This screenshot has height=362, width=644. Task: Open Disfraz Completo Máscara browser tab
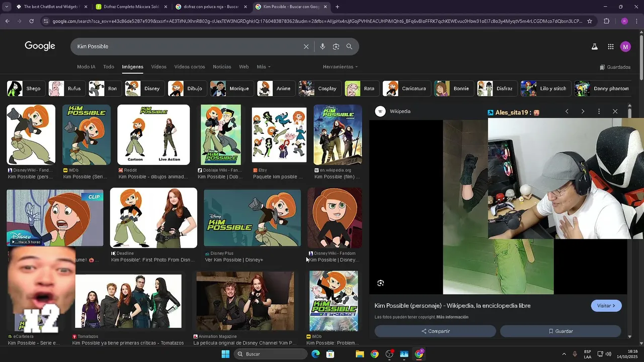coord(130,7)
